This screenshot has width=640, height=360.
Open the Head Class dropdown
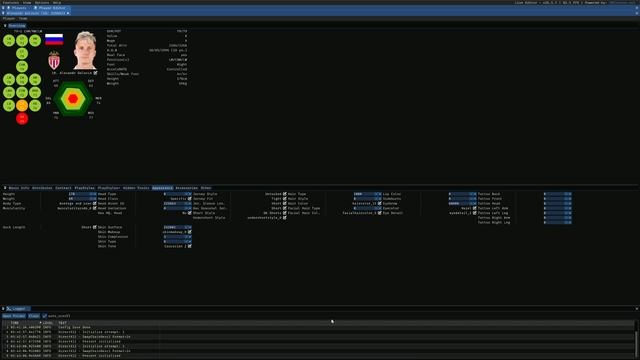(190, 199)
